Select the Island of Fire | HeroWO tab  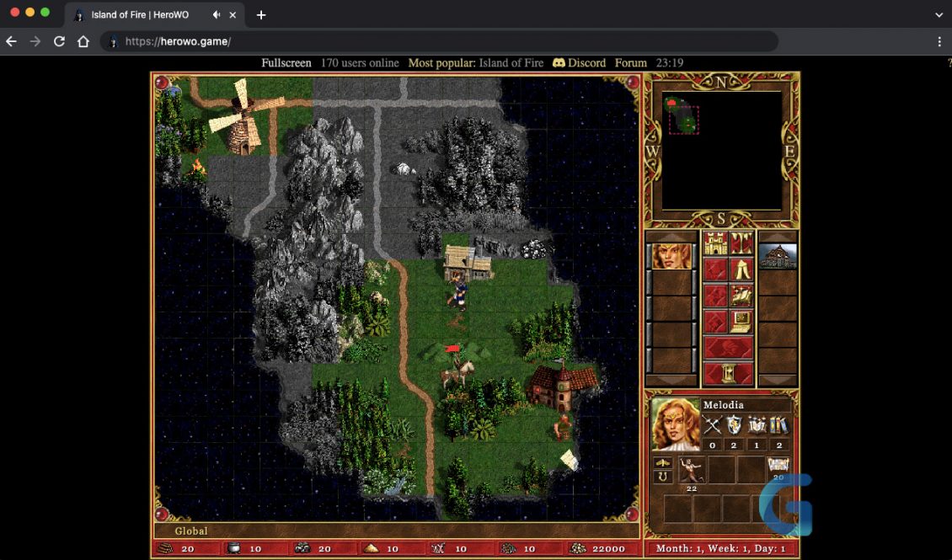[154, 15]
